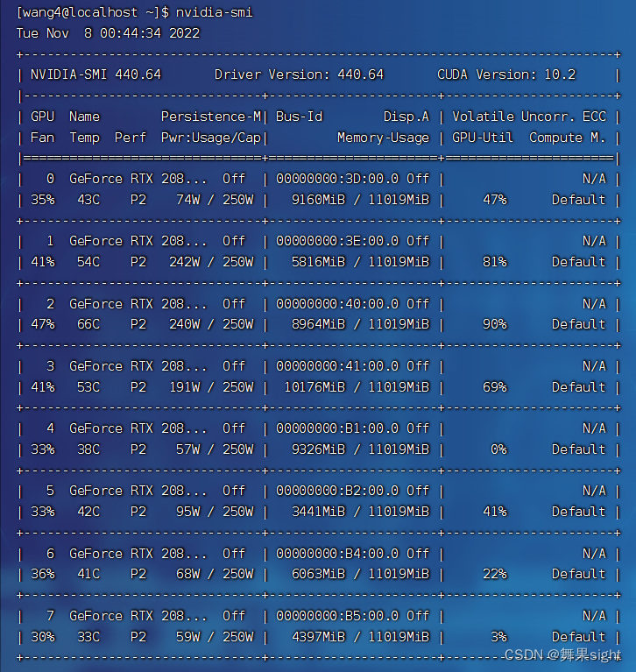The height and width of the screenshot is (672, 636).
Task: Click power usage value 74W
Action: pos(187,200)
